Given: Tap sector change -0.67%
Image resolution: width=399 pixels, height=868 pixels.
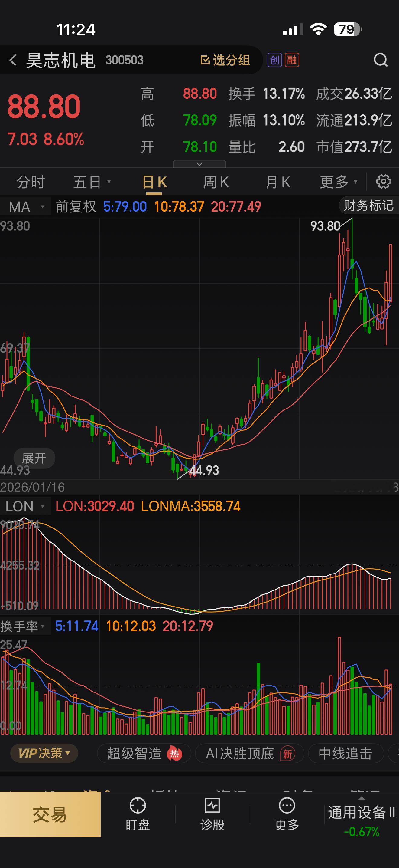Looking at the screenshot, I should pos(362,832).
